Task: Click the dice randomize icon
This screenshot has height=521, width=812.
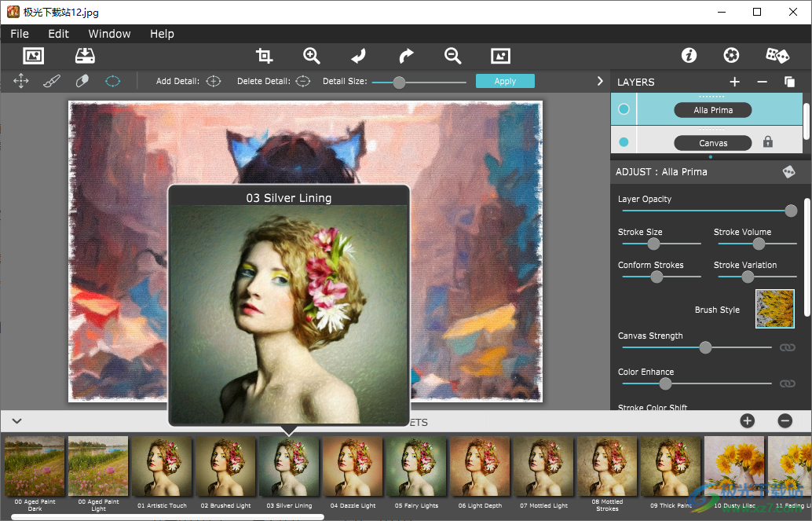Action: pyautogui.click(x=777, y=56)
